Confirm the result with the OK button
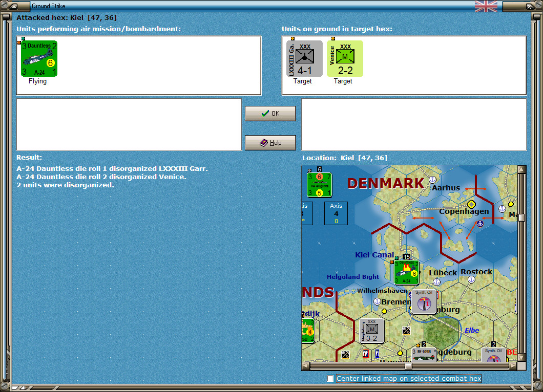 point(270,114)
